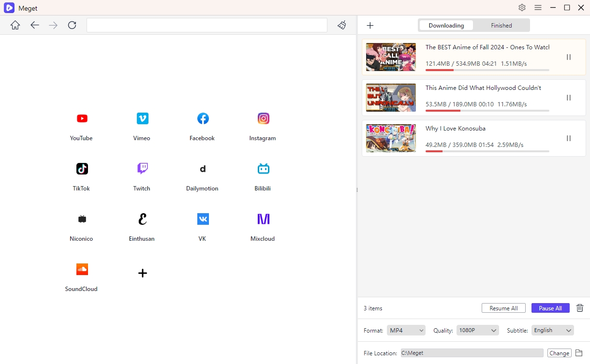Expand the Format MP4 dropdown

[406, 330]
